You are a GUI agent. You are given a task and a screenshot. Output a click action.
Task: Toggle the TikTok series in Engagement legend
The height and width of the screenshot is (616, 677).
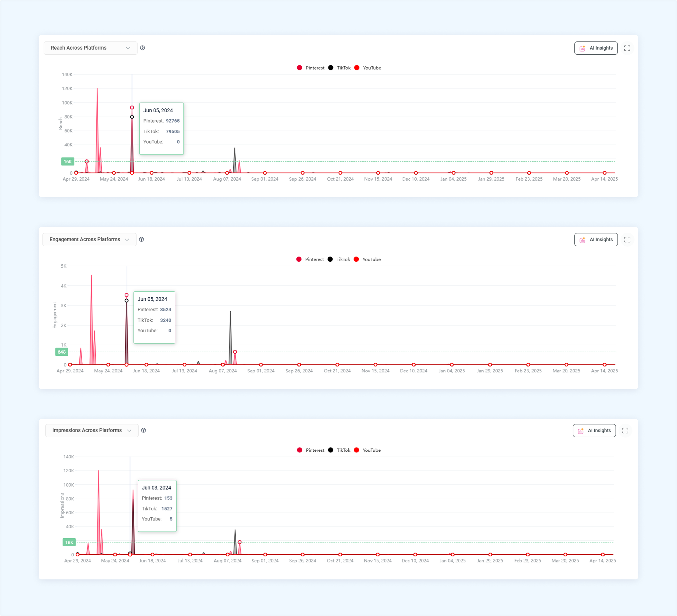click(x=338, y=259)
